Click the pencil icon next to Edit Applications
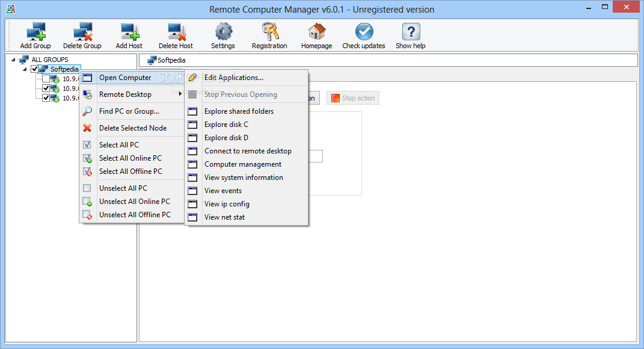The width and height of the screenshot is (644, 349). coord(192,77)
